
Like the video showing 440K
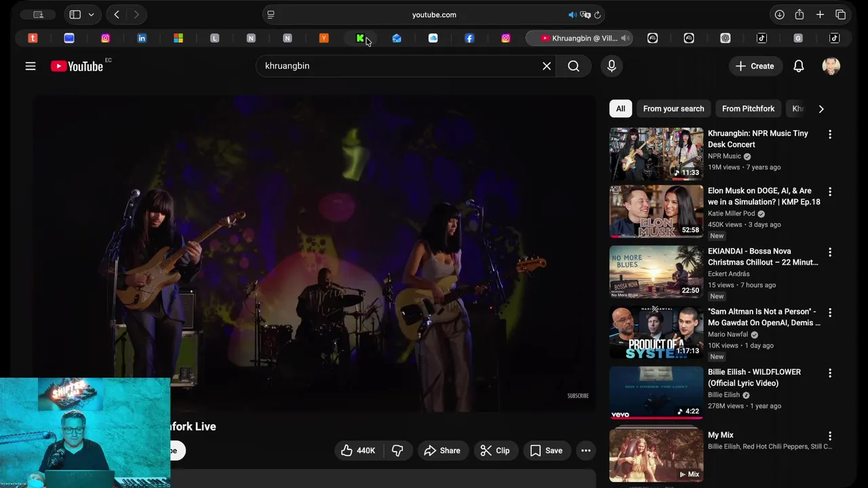358,451
